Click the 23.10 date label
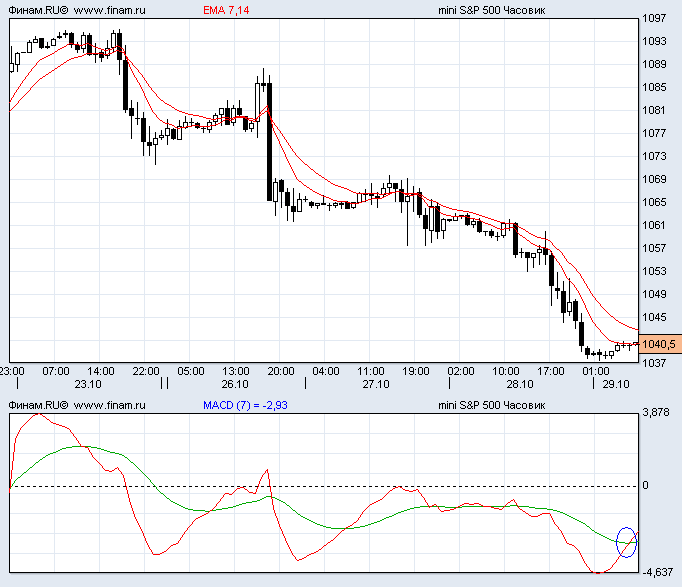This screenshot has height=587, width=682. click(x=88, y=384)
